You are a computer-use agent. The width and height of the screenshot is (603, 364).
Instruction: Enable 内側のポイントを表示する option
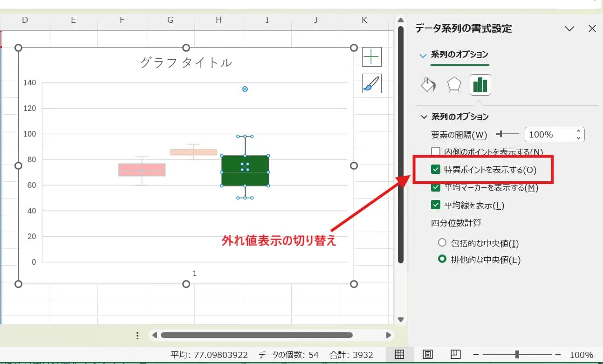[x=436, y=151]
